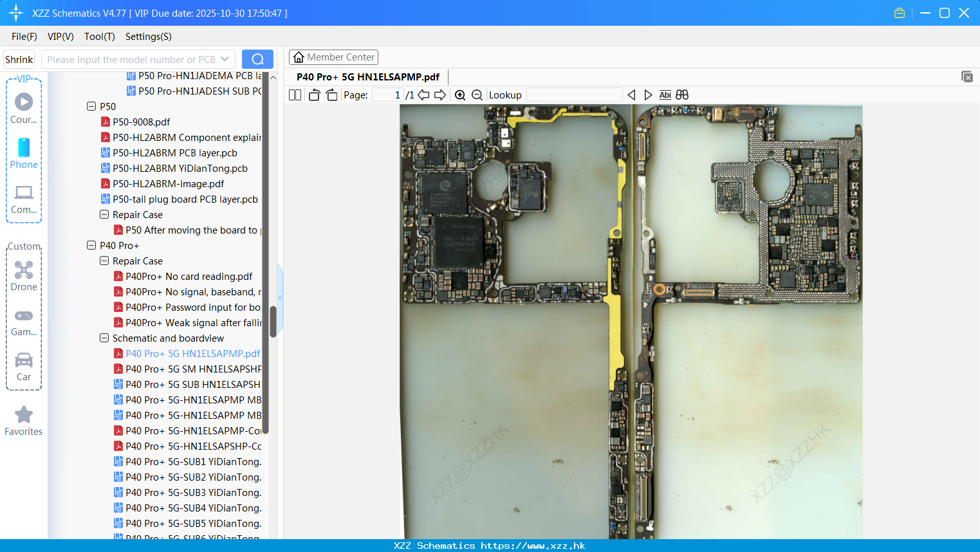Select the Computer category icon
980x552 pixels.
point(24,199)
